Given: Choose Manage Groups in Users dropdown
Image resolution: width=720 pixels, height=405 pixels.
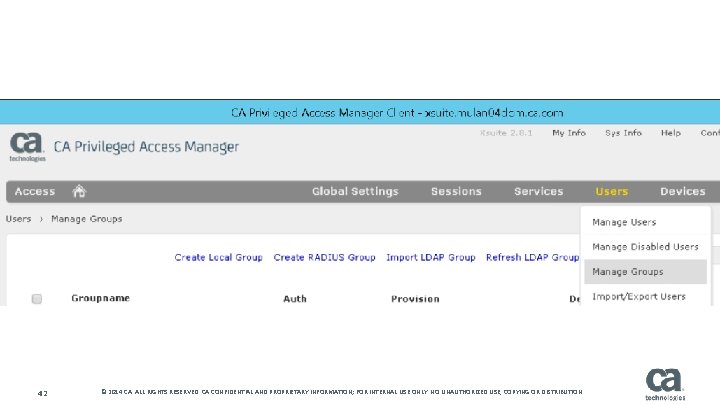Looking at the screenshot, I should click(645, 272).
